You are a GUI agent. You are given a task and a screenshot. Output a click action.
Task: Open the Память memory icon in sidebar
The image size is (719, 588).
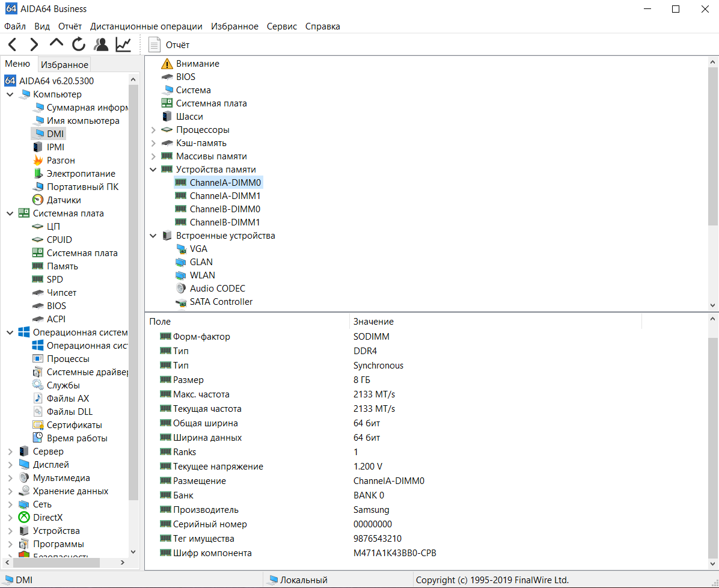38,266
